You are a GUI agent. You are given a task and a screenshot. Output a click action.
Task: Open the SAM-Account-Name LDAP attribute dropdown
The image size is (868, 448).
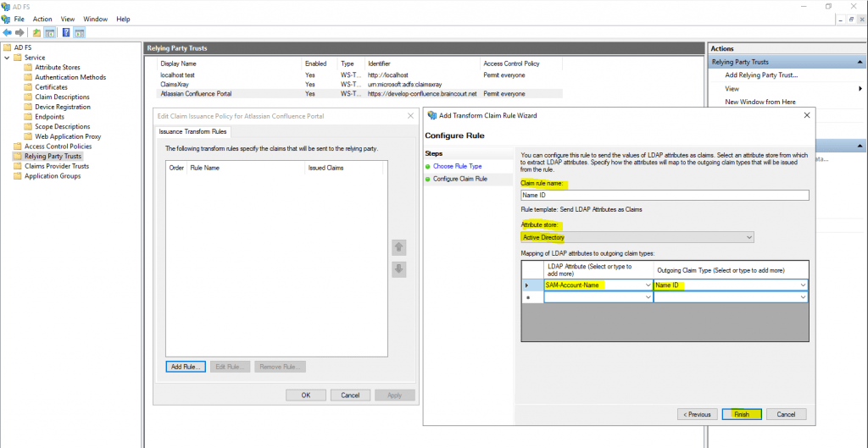[648, 285]
